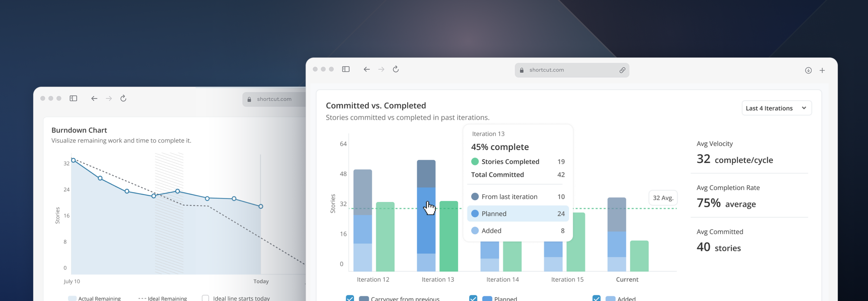Image resolution: width=868 pixels, height=301 pixels.
Task: Click the Iteration 15 axis label
Action: point(568,279)
